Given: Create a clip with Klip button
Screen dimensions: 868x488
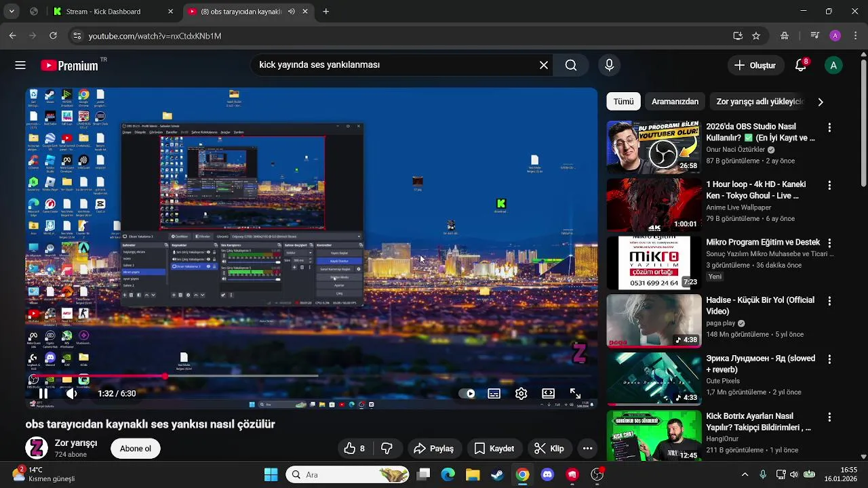Looking at the screenshot, I should (549, 448).
